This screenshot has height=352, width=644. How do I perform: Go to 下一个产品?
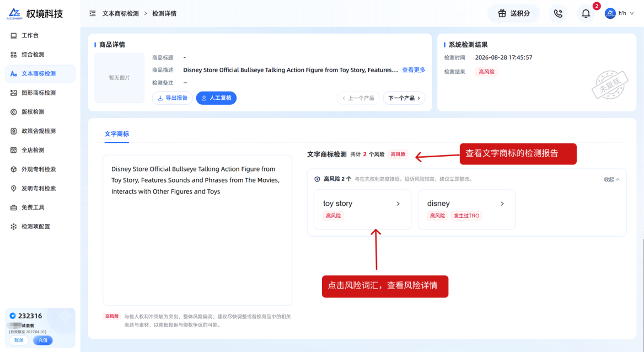(404, 98)
